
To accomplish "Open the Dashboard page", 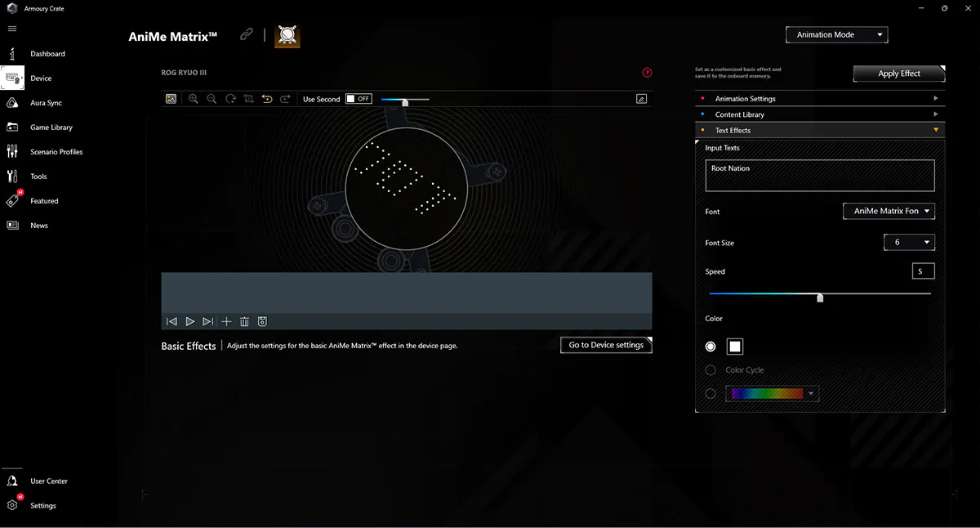I will [47, 54].
